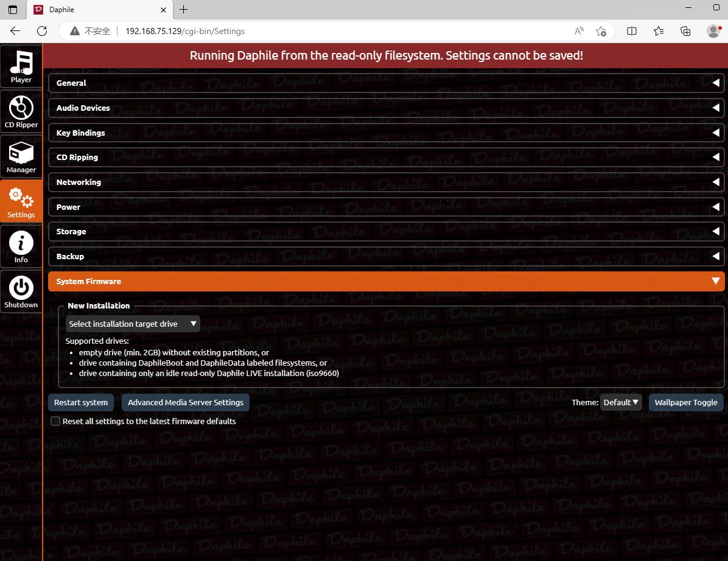This screenshot has height=561, width=728.
Task: Open the Player page in sidebar
Action: click(x=21, y=66)
